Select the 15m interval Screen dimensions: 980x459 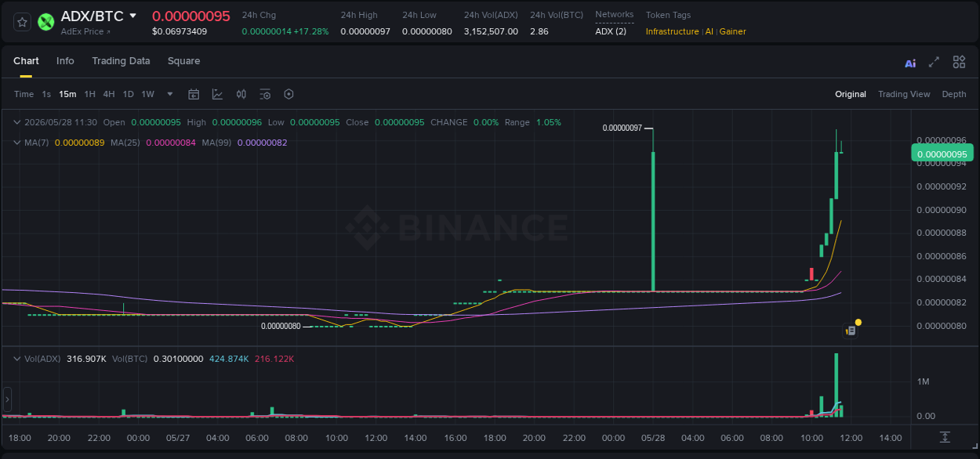pos(67,94)
